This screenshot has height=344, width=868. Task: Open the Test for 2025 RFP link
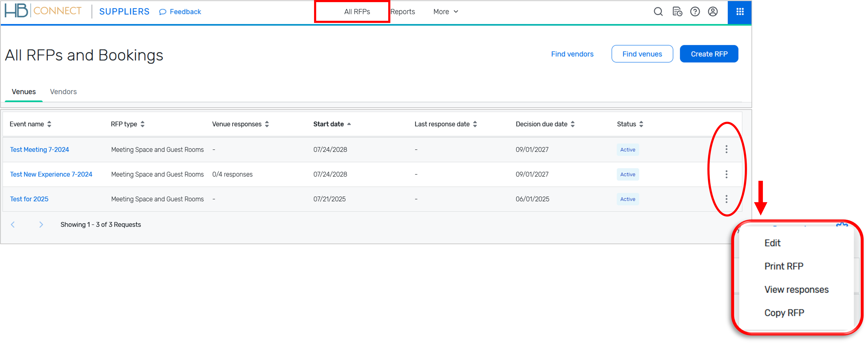[29, 199]
